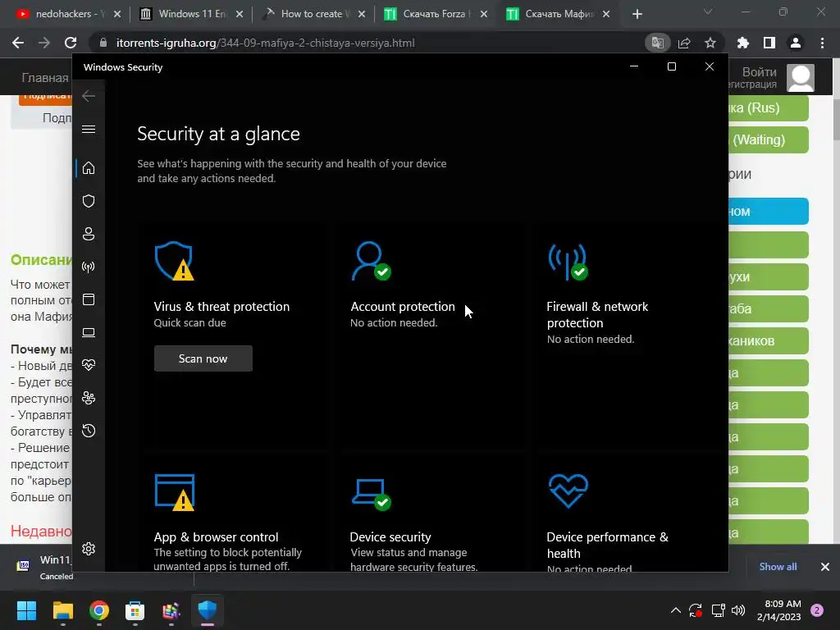Click the Device security tile icon
840x630 pixels.
[x=372, y=494]
